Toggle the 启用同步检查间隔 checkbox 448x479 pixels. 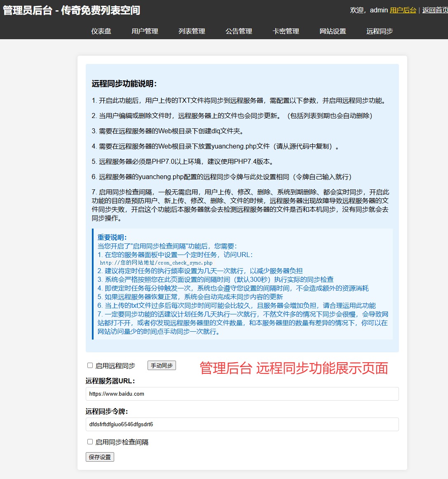tap(90, 442)
